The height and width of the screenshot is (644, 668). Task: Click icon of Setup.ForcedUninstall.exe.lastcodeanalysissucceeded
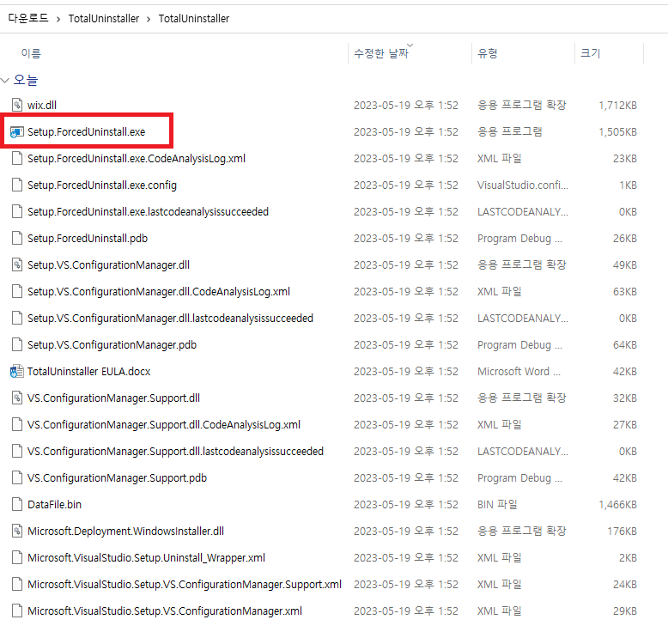[x=17, y=211]
